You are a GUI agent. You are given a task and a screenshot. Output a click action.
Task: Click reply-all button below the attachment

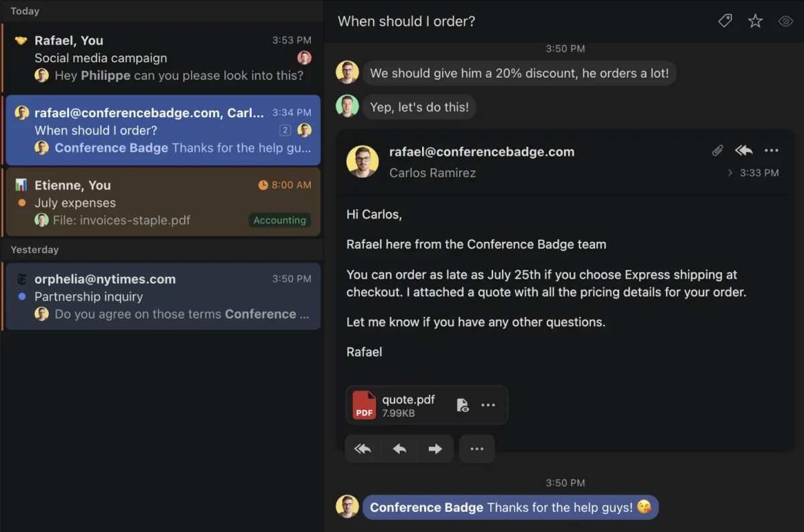[x=363, y=449]
